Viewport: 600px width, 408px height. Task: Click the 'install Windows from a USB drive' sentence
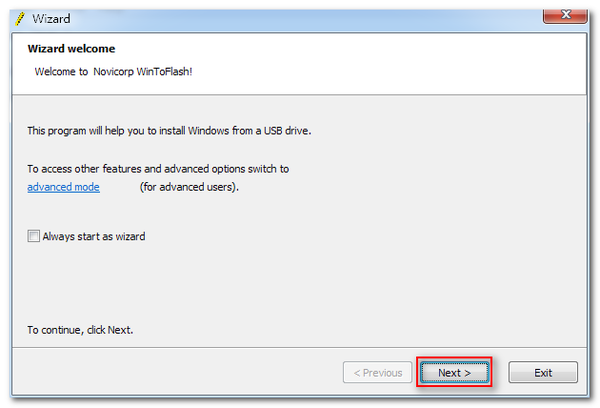click(x=169, y=131)
